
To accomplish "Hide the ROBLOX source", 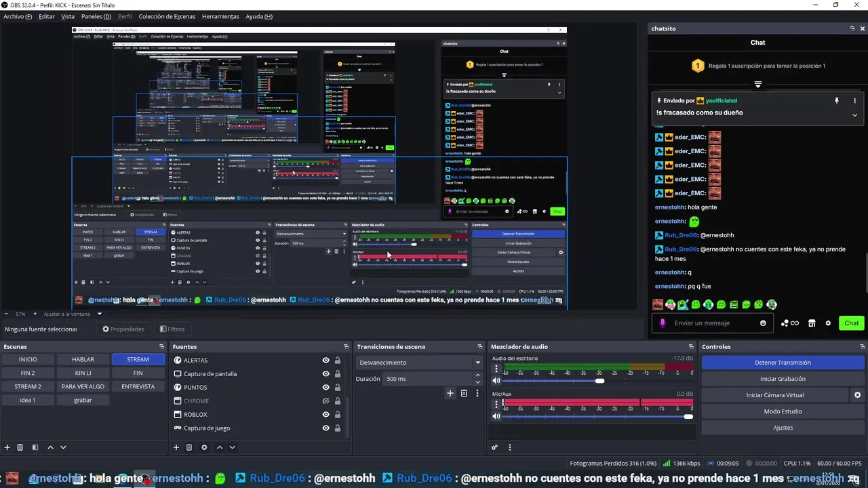I will tap(325, 415).
